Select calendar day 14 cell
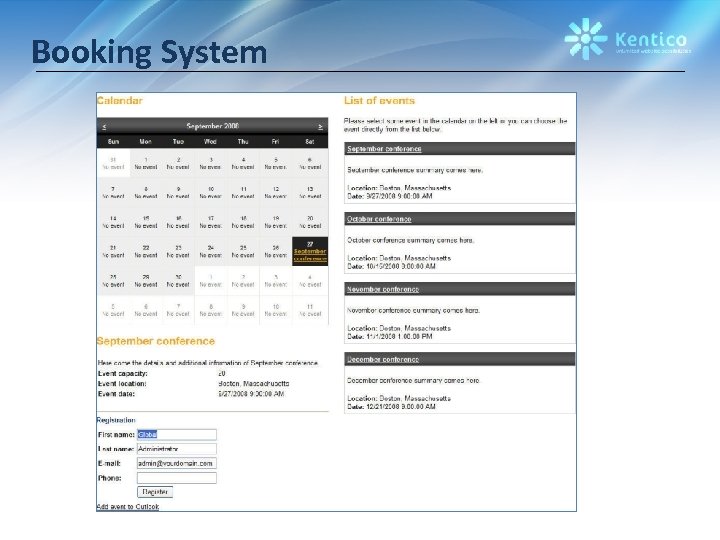Screen dimensions: 720x540 click(113, 222)
